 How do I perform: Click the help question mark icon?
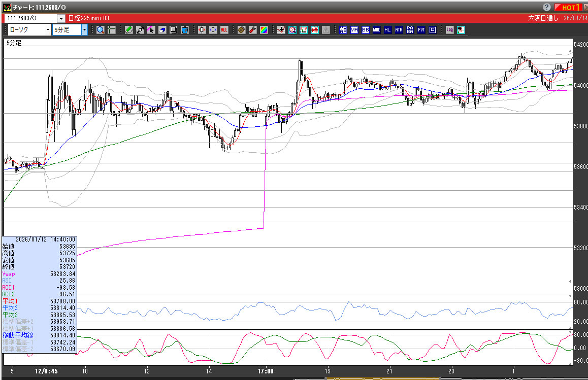click(547, 8)
